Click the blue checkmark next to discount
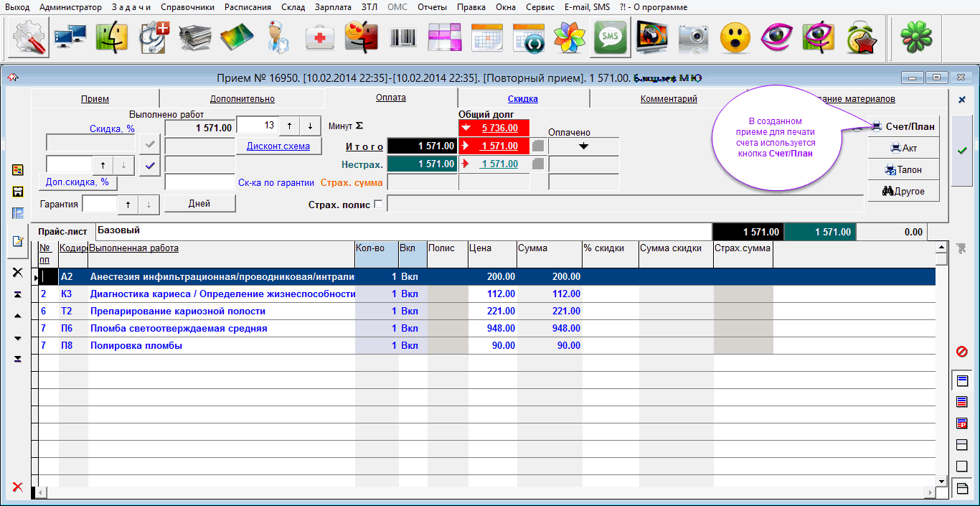The height and width of the screenshot is (506, 980). coord(150,166)
